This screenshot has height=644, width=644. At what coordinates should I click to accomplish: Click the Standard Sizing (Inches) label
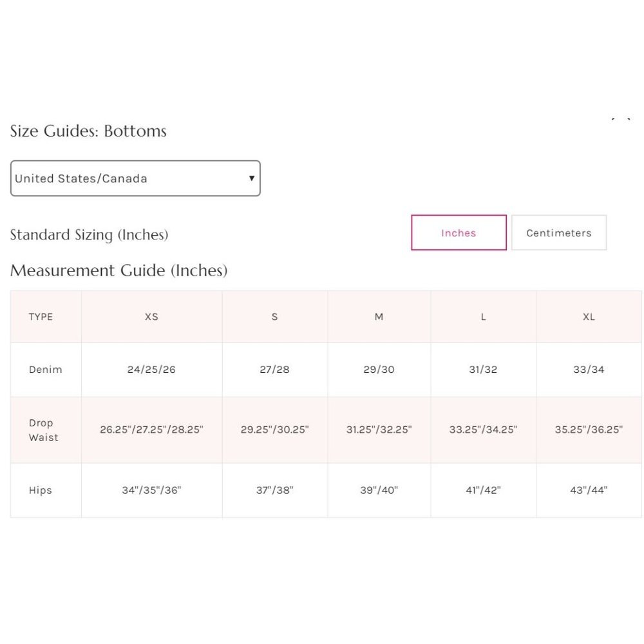click(89, 235)
